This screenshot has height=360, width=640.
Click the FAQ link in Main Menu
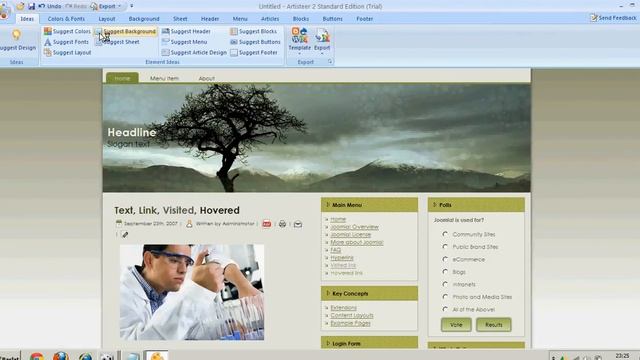point(336,250)
